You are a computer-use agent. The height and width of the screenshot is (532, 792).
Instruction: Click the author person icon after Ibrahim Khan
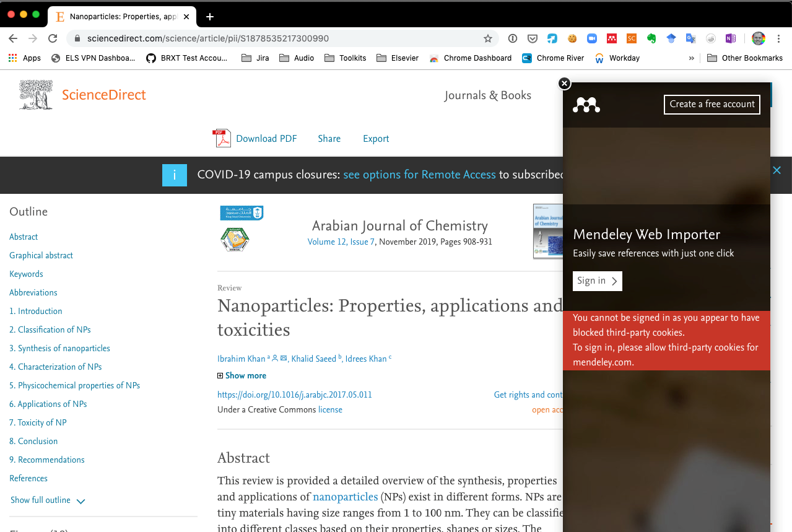[275, 358]
